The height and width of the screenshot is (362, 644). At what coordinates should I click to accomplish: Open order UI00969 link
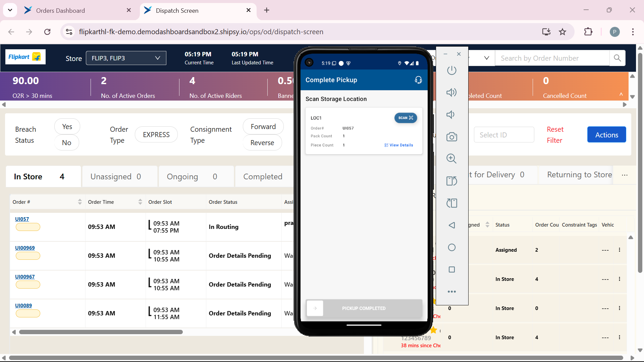[x=25, y=248]
